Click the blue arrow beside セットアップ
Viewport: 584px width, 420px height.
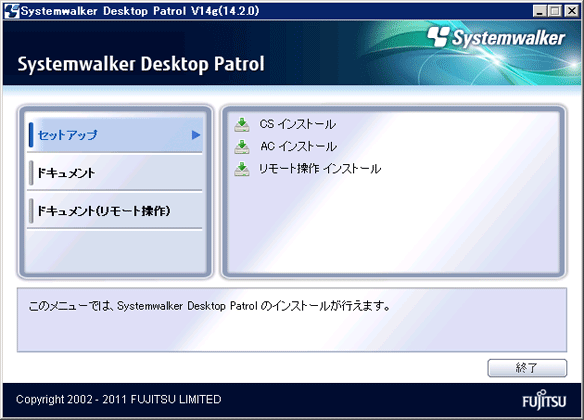click(196, 135)
